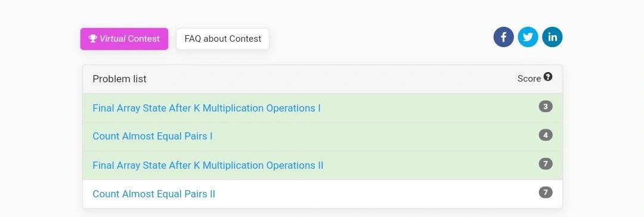Open FAQ about Contest
This screenshot has width=644, height=217.
click(222, 39)
